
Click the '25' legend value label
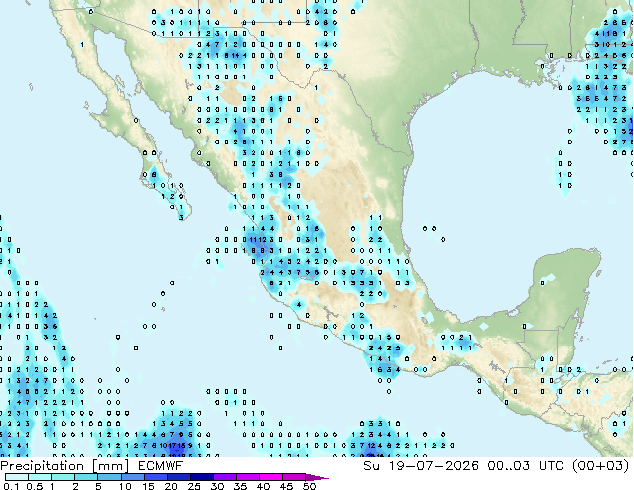pos(194,486)
